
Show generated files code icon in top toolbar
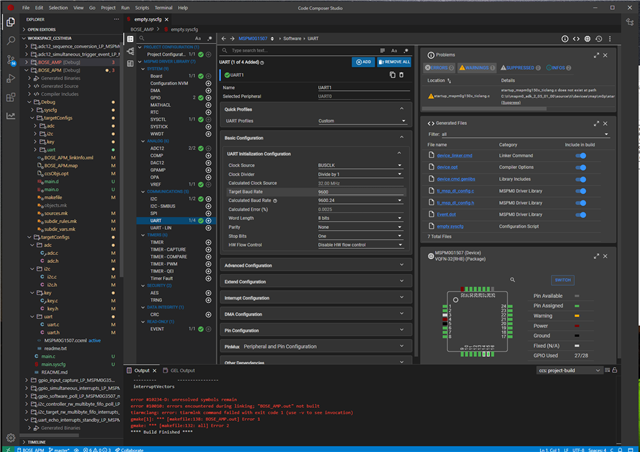tap(576, 39)
